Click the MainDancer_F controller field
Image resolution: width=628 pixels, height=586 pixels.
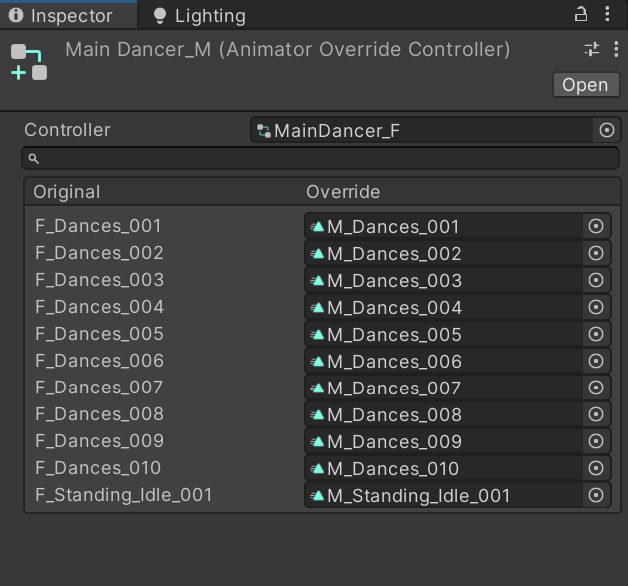(x=421, y=130)
